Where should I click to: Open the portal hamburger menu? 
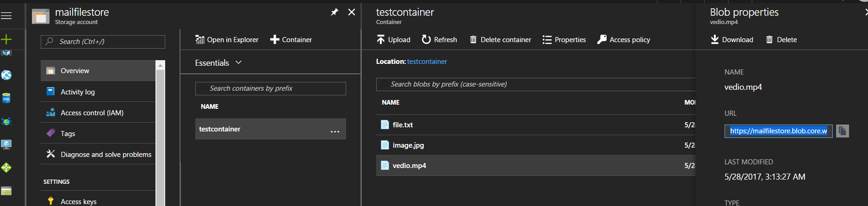point(6,16)
